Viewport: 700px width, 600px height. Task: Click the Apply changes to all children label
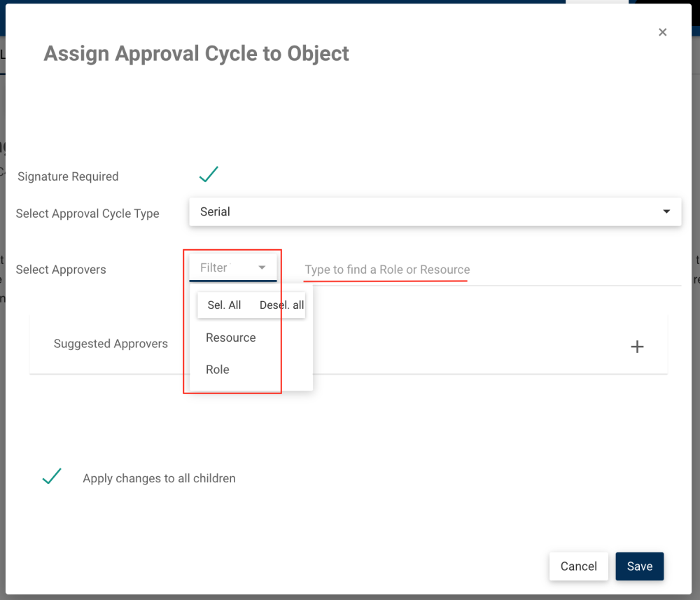159,479
